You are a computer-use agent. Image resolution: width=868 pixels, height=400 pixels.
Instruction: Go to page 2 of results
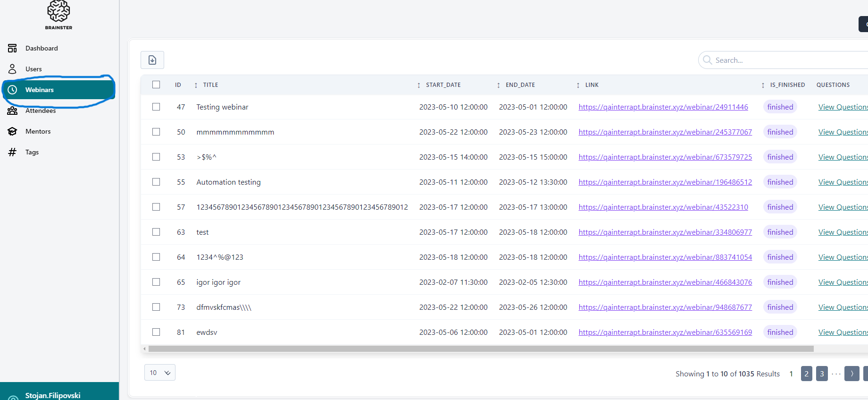click(x=806, y=374)
